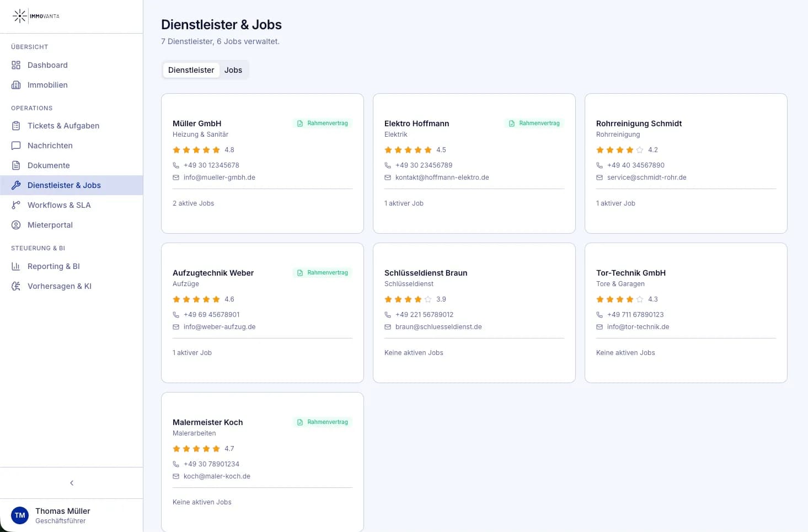Select the Dienstleister tab

point(191,70)
